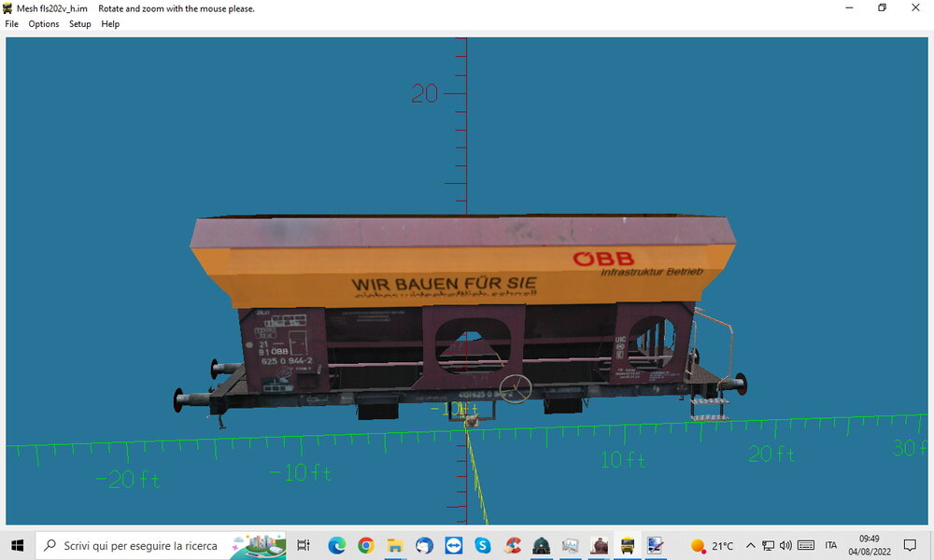The height and width of the screenshot is (560, 934).
Task: Launch Microsoft Edge from taskbar
Action: (336, 545)
